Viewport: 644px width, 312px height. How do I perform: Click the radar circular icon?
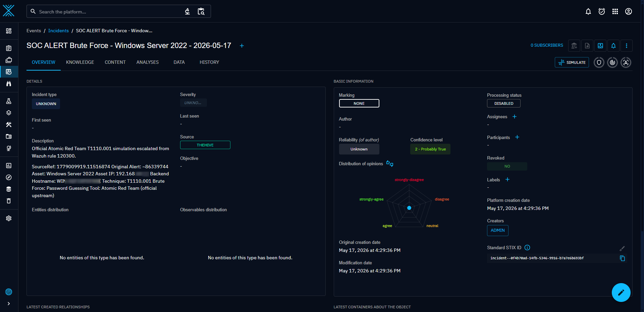(x=612, y=62)
